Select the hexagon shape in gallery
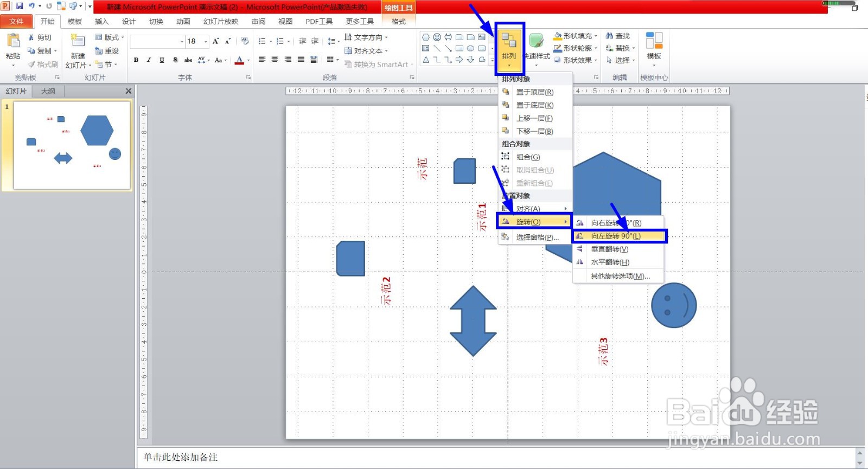The height and width of the screenshot is (469, 868). pyautogui.click(x=426, y=37)
